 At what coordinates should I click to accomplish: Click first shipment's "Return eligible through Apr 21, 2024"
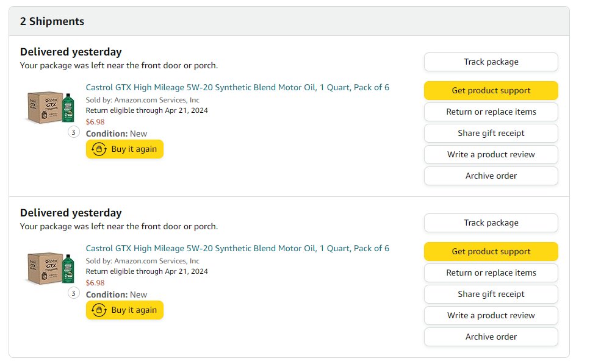point(147,110)
